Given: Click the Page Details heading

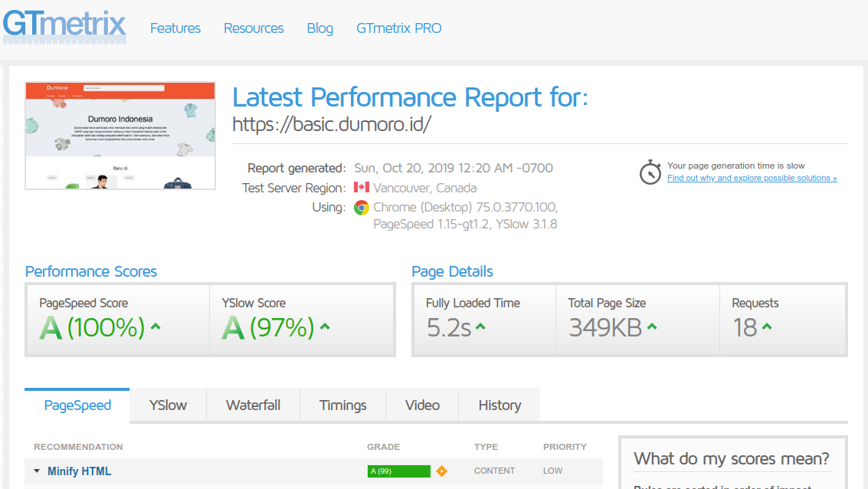Looking at the screenshot, I should tap(452, 271).
